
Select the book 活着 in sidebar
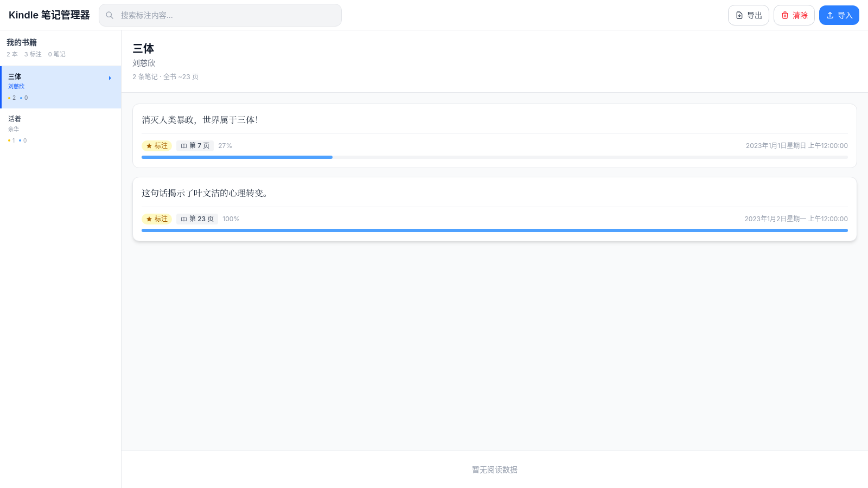pyautogui.click(x=61, y=130)
